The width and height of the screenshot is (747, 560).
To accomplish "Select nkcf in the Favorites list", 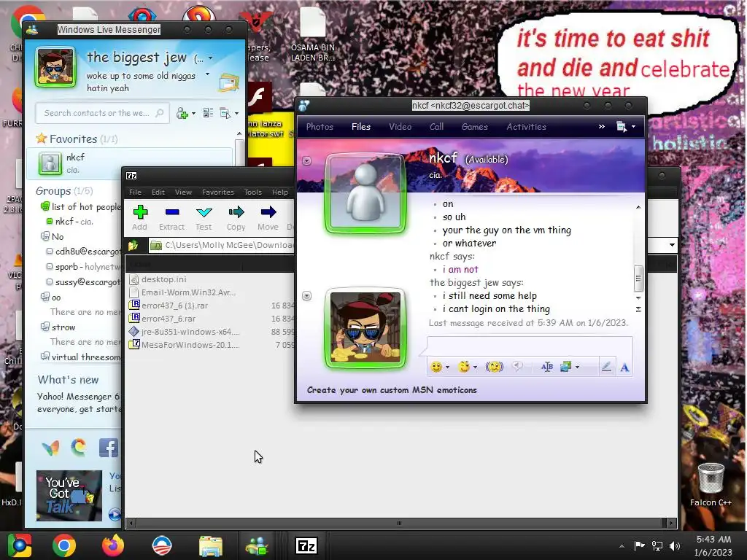I will [130, 163].
